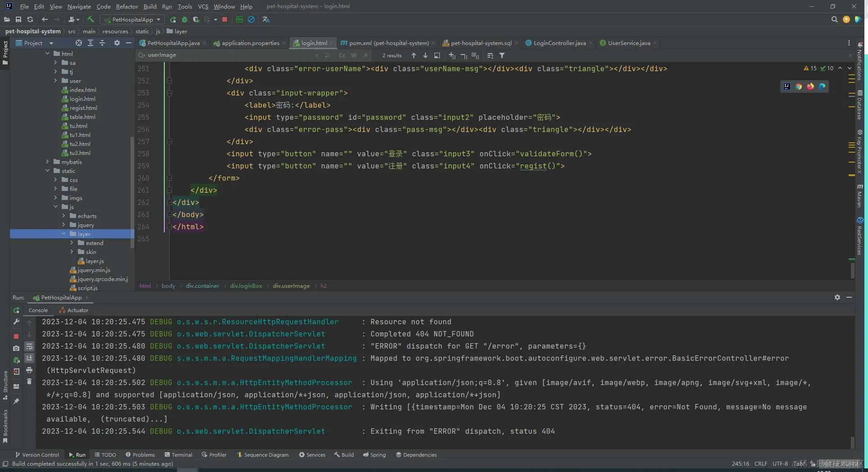Viewport: 868px width, 472px height.
Task: Open Search Everywhere magnifier icon
Action: [834, 19]
